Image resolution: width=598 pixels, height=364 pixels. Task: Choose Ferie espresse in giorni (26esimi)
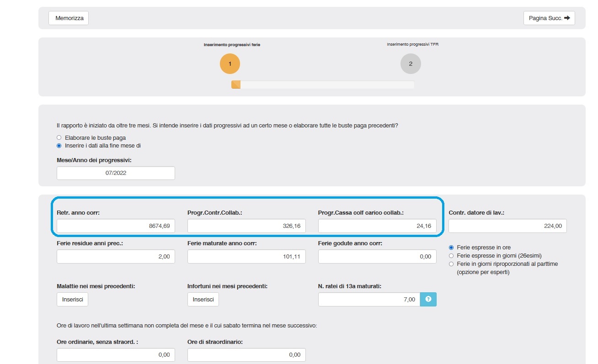(452, 256)
